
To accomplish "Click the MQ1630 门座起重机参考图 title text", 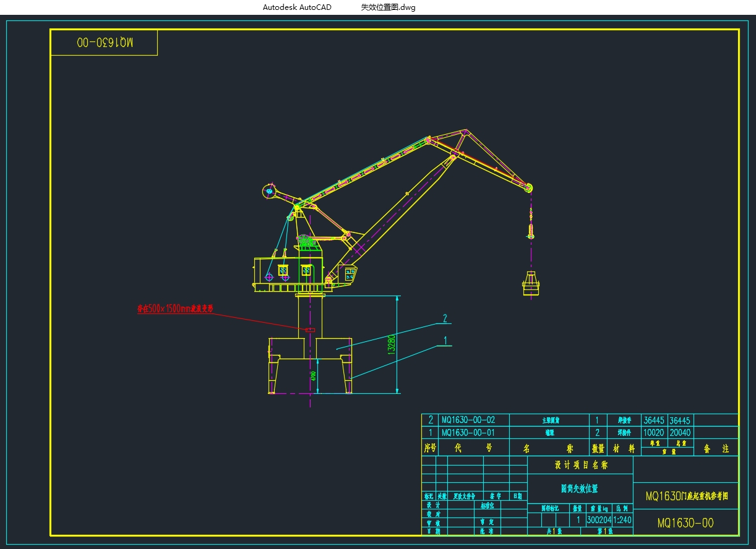I will 686,496.
